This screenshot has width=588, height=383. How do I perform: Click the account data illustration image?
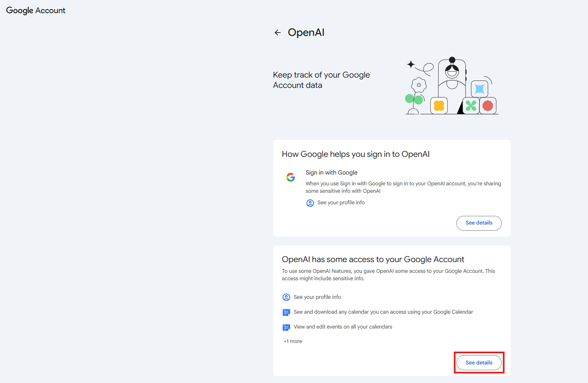[x=452, y=86]
